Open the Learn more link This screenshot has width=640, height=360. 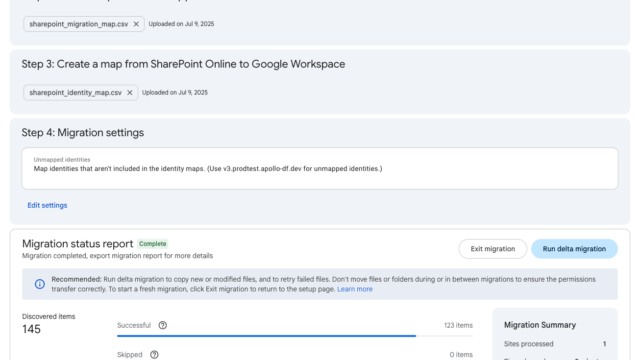pyautogui.click(x=355, y=289)
